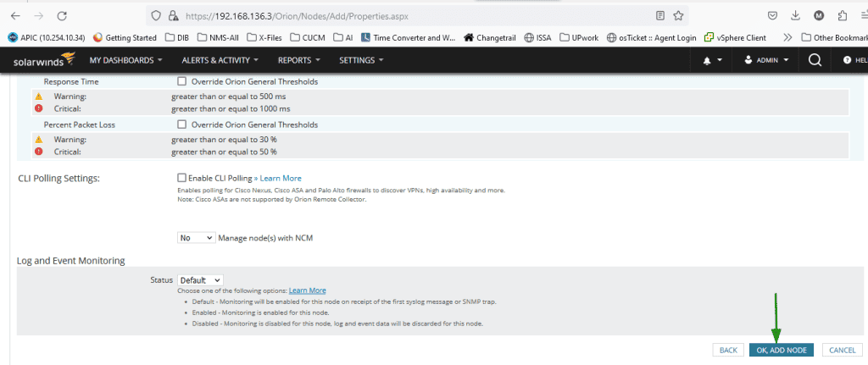Click the search magnifier in Orion header
Image resolution: width=868 pixels, height=365 pixels.
click(x=815, y=60)
